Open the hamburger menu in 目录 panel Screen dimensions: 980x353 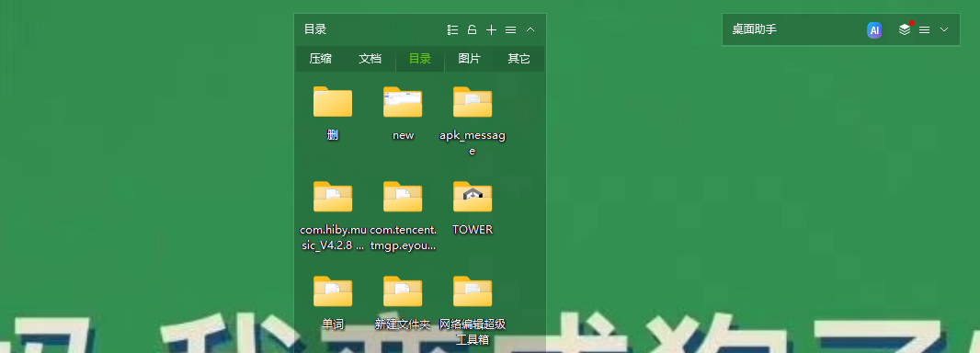click(x=510, y=29)
